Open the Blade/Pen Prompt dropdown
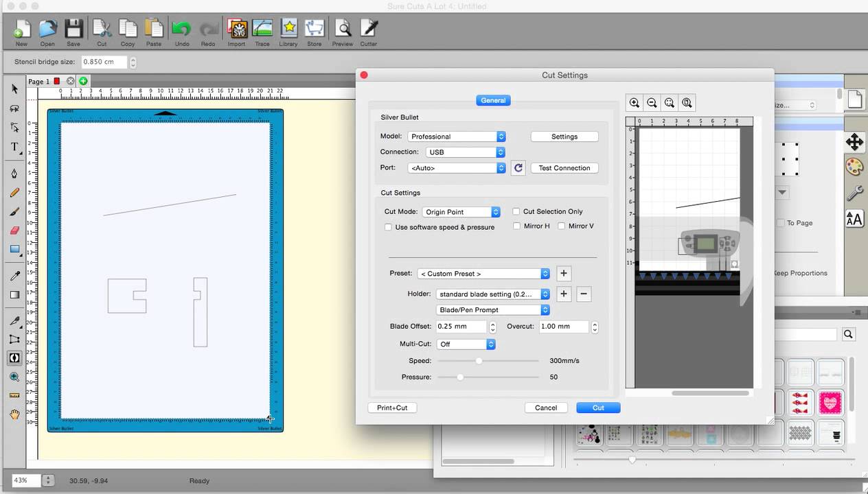This screenshot has width=868, height=494. 493,309
